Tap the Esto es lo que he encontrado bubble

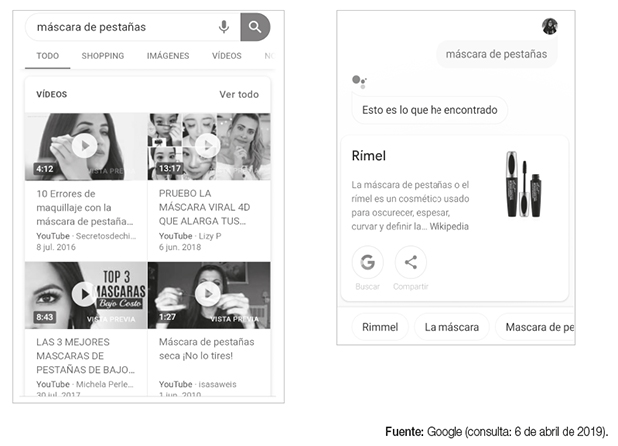[430, 110]
